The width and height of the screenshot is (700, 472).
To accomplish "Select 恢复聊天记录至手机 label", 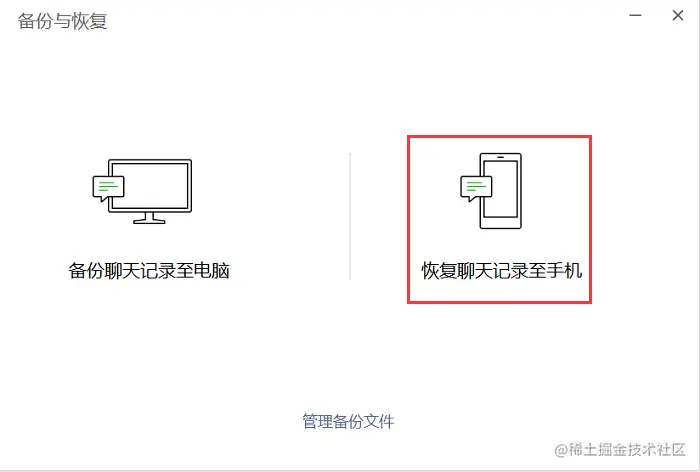I will coord(502,271).
